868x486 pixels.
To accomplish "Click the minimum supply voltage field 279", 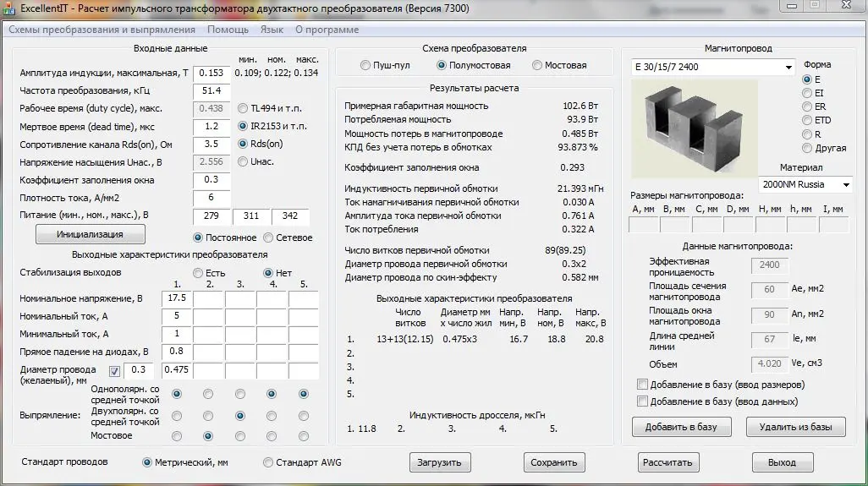I will click(212, 216).
